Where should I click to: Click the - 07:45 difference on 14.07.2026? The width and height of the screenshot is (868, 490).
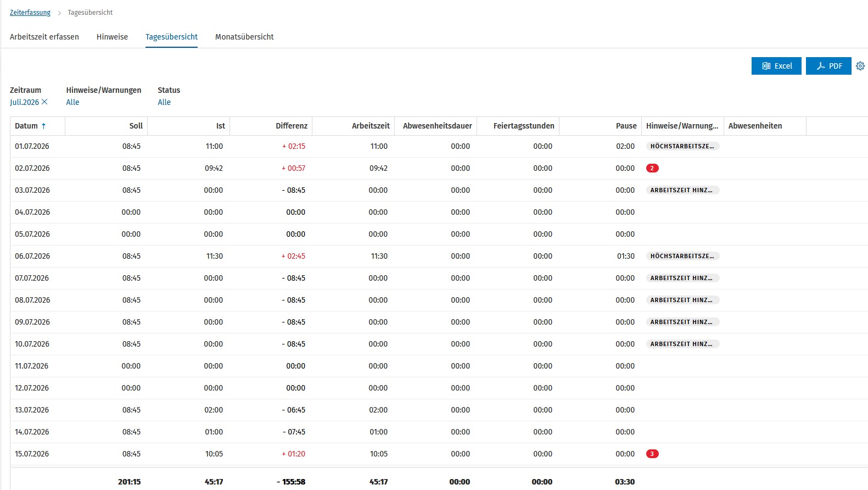coord(294,432)
